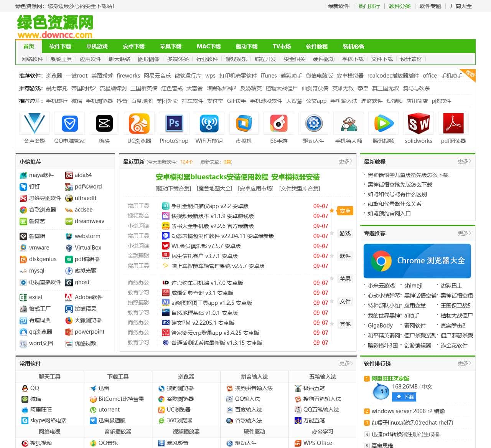Open 热门排行 in top header links
The height and width of the screenshot is (448, 491).
[369, 6]
